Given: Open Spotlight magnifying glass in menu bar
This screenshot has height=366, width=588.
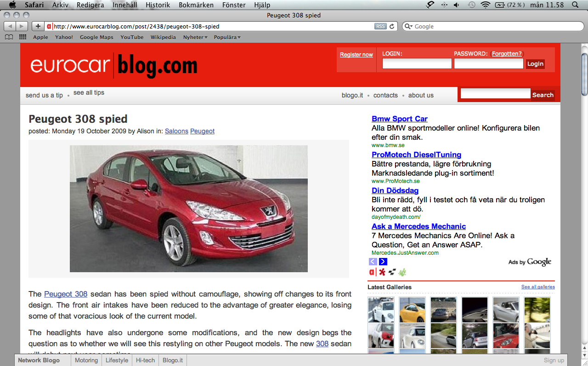Looking at the screenshot, I should click(575, 5).
